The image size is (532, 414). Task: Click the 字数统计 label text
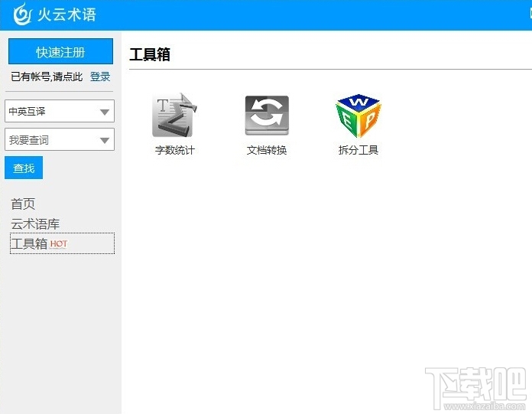pyautogui.click(x=175, y=150)
